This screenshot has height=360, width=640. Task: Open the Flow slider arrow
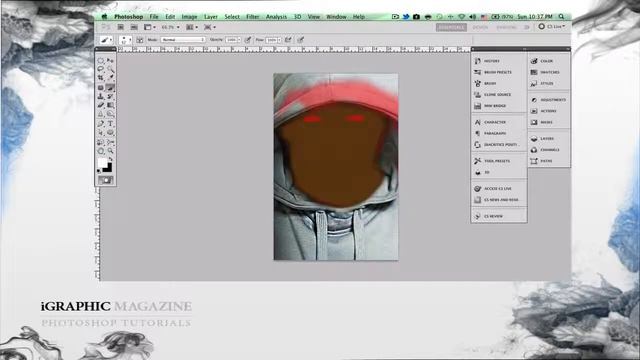tap(279, 40)
